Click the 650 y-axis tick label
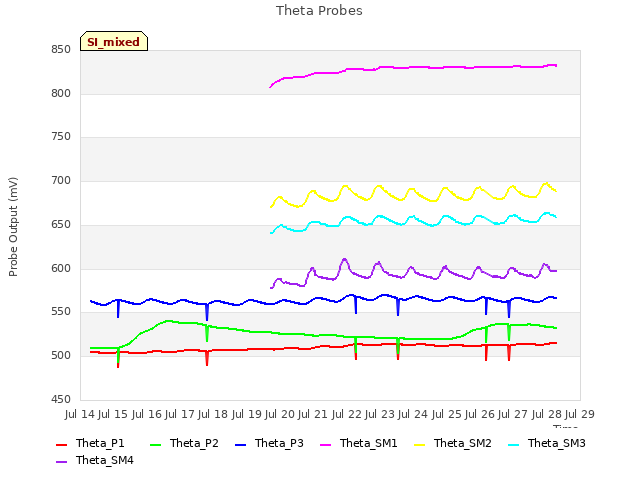 61,224
